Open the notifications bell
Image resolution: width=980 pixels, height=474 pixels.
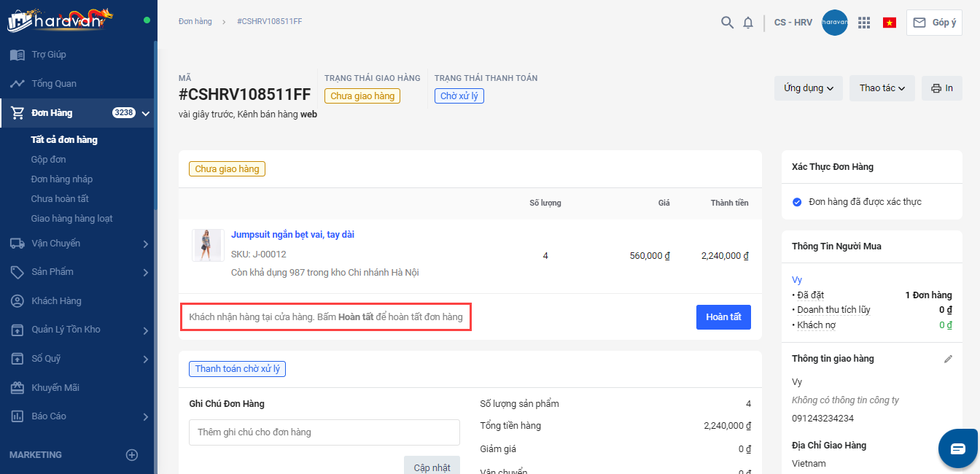(x=748, y=23)
